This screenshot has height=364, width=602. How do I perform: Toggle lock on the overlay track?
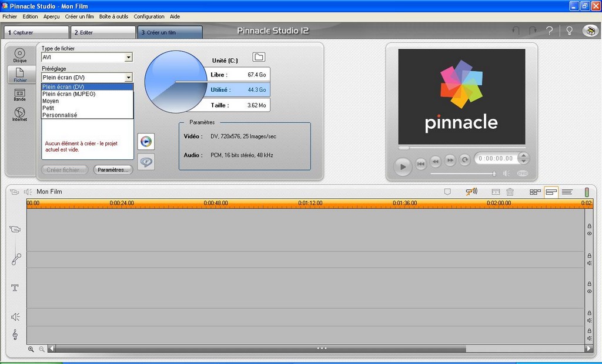coord(589,256)
